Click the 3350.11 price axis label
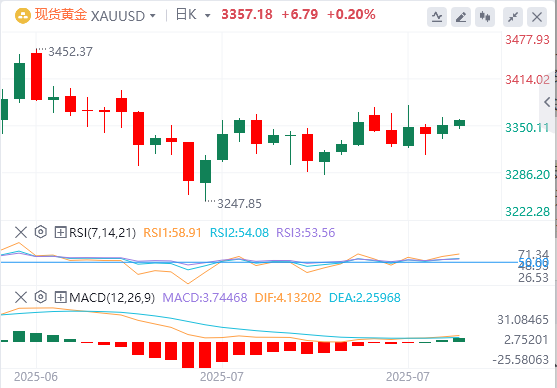Image resolution: width=557 pixels, height=388 pixels. 527,128
